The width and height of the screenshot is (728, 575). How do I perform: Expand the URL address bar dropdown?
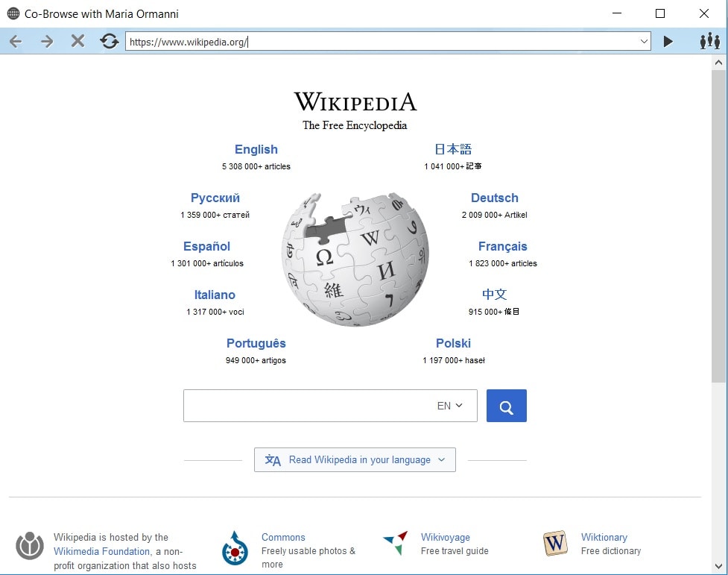(x=644, y=41)
